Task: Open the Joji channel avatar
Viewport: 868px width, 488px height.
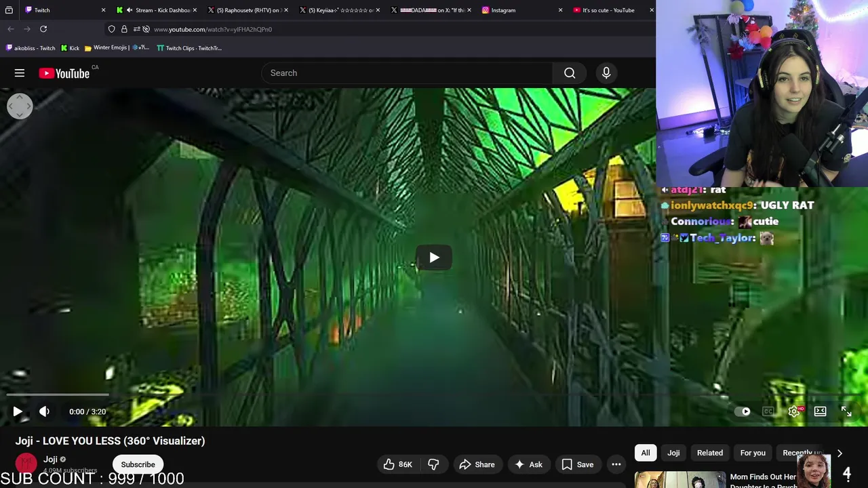Action: pyautogui.click(x=26, y=464)
